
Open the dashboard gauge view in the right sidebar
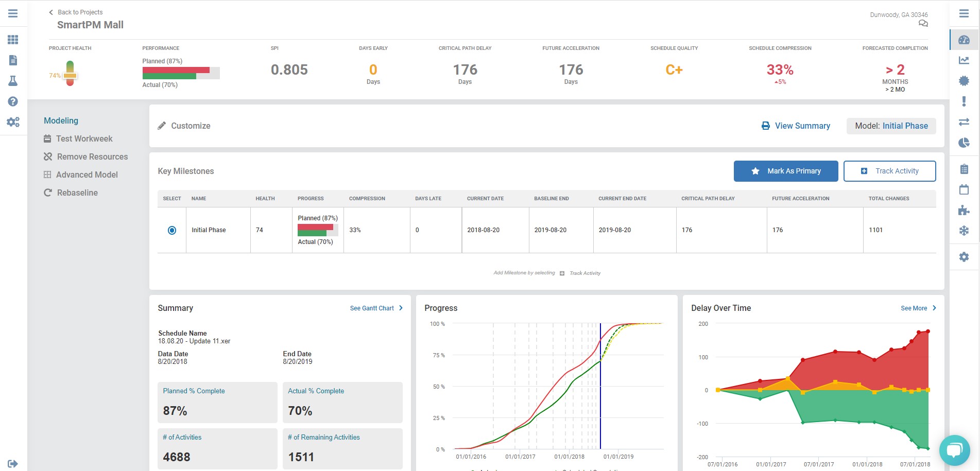click(x=964, y=40)
